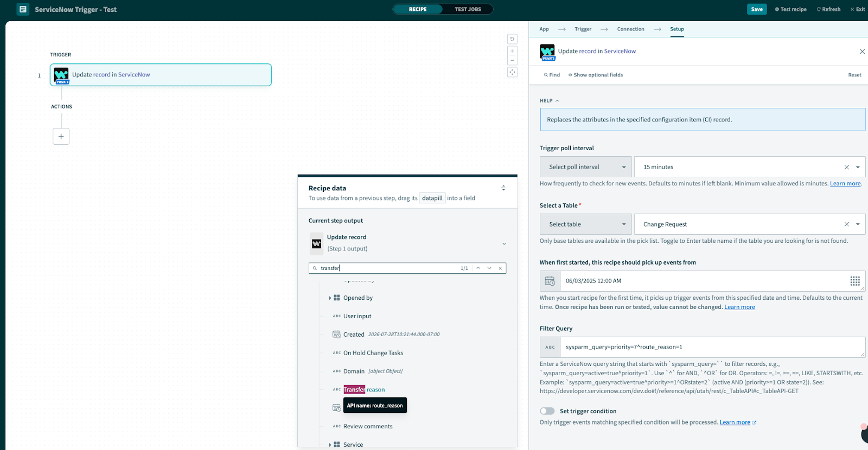Click Test recipe button
This screenshot has height=450, width=868.
[790, 9]
